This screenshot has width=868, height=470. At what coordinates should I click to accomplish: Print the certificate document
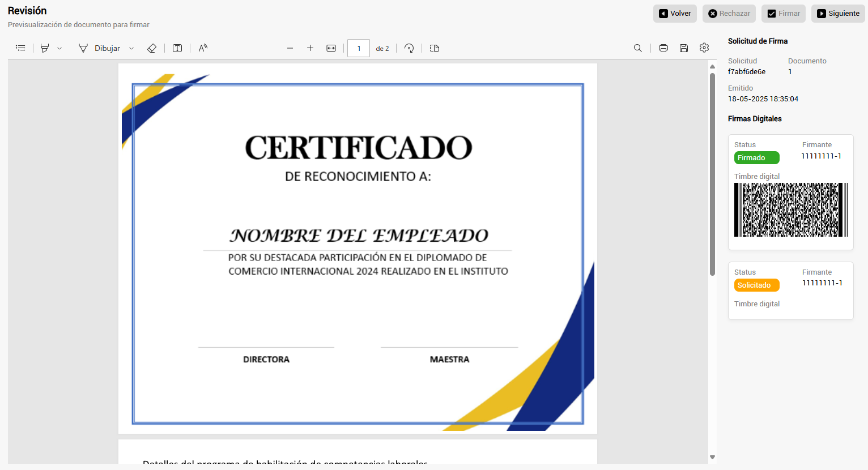[x=663, y=48]
